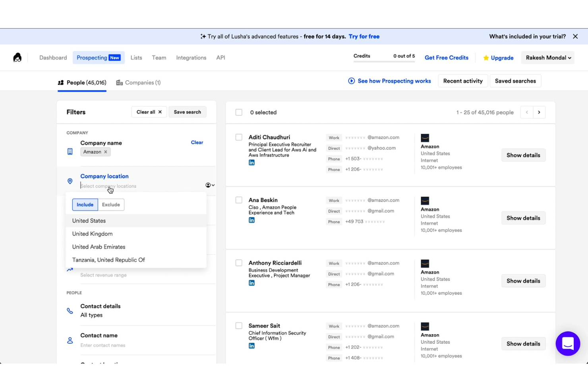Open Anthony Ricciardelli's LinkedIn icon
Image resolution: width=588 pixels, height=392 pixels.
pos(251,283)
